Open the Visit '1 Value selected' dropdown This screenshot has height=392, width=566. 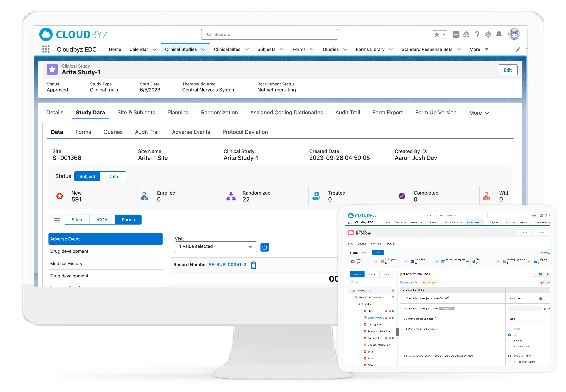tap(216, 247)
